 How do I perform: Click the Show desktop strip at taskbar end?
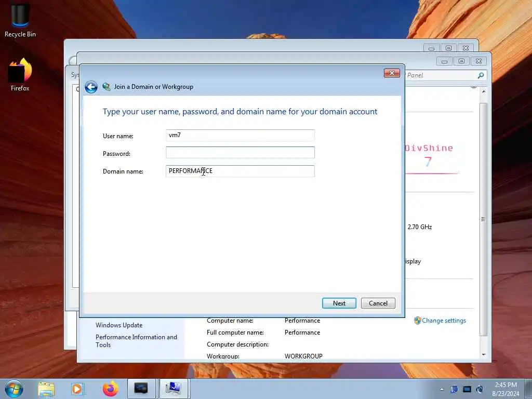pos(528,389)
